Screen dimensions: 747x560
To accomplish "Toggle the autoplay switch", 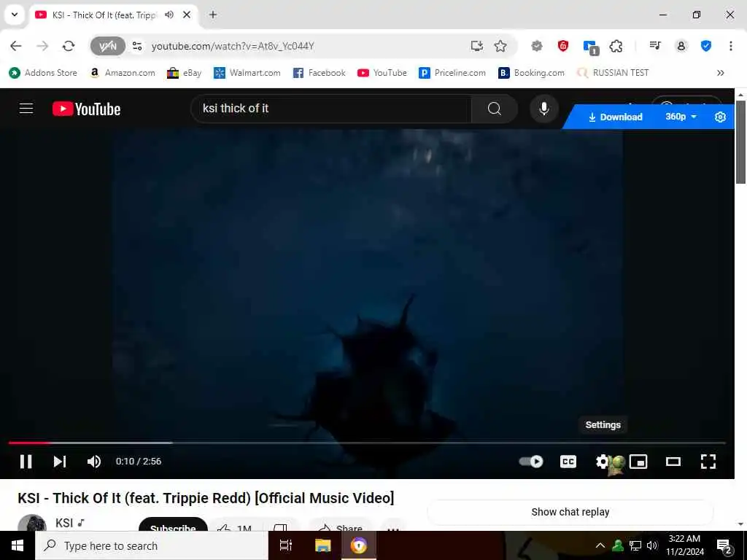I will (x=531, y=462).
